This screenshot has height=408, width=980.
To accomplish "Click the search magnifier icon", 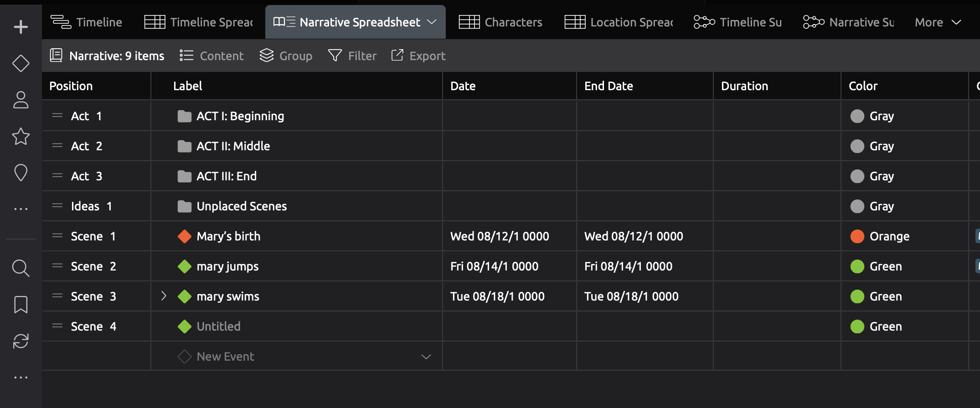I will tap(21, 268).
